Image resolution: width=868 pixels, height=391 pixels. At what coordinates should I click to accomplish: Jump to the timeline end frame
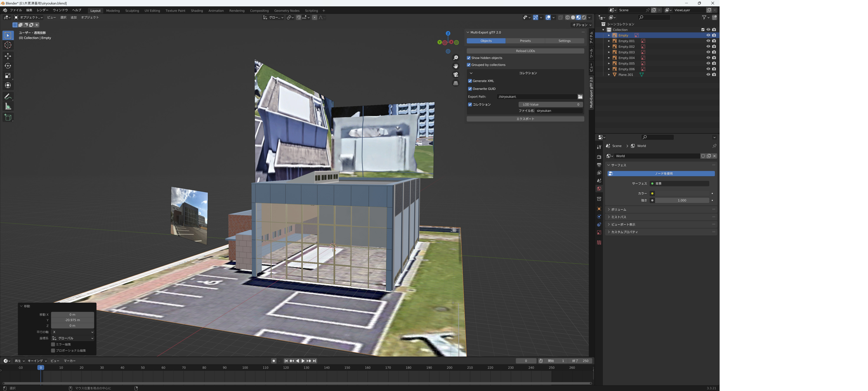pyautogui.click(x=314, y=361)
